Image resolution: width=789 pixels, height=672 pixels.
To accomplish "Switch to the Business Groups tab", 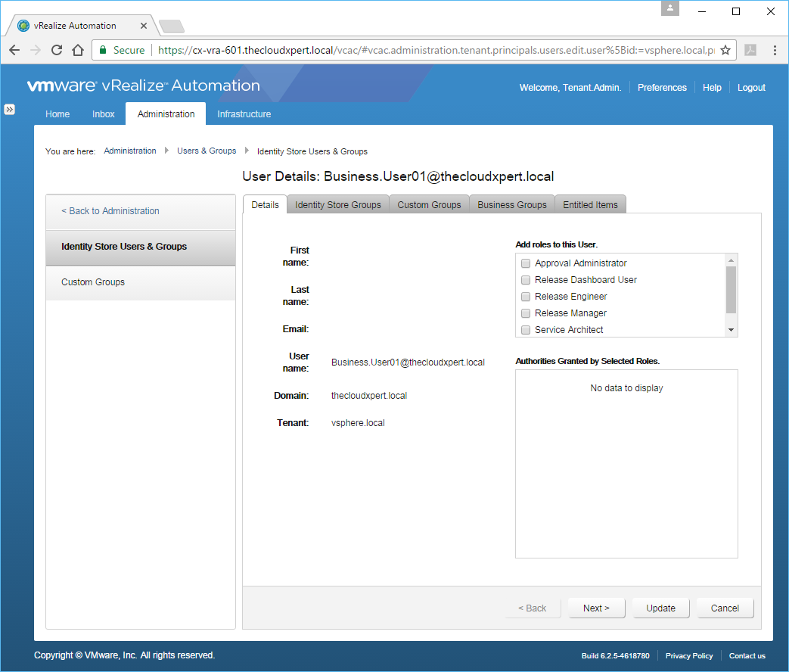I will tap(512, 204).
